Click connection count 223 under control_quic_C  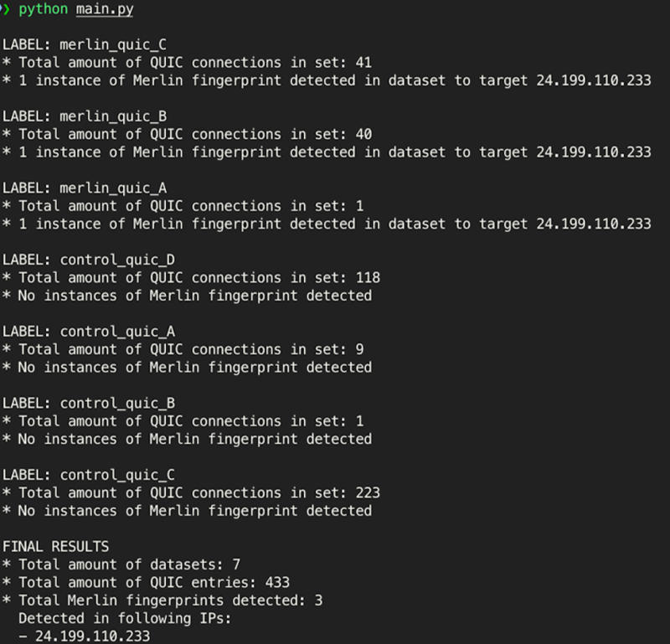368,493
